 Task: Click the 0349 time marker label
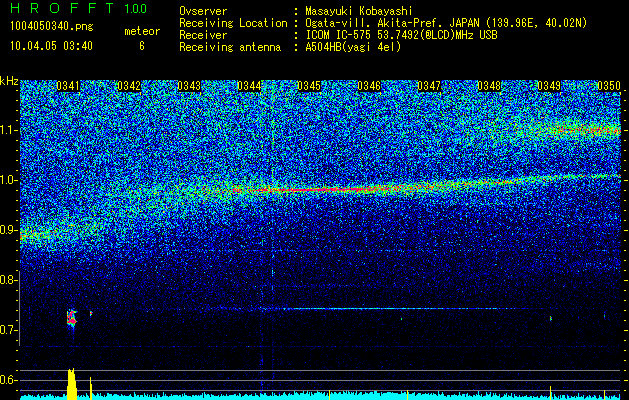pos(549,86)
